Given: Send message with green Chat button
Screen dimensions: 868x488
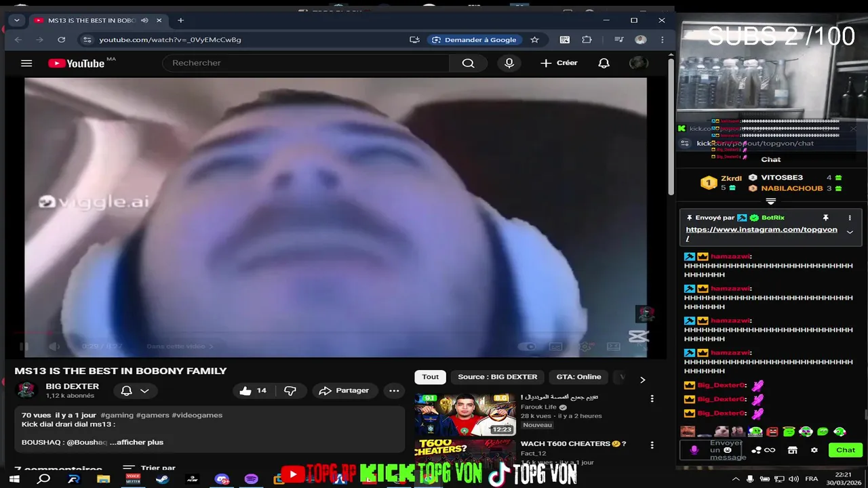Looking at the screenshot, I should click(x=846, y=450).
